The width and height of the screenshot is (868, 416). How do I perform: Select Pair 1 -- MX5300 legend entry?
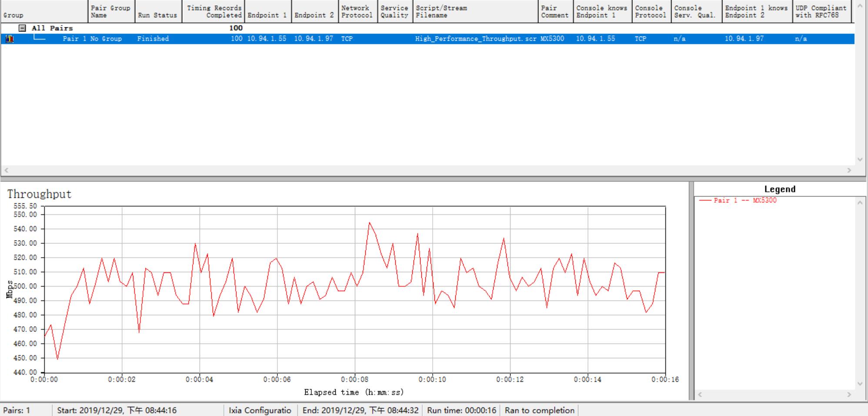[x=744, y=200]
